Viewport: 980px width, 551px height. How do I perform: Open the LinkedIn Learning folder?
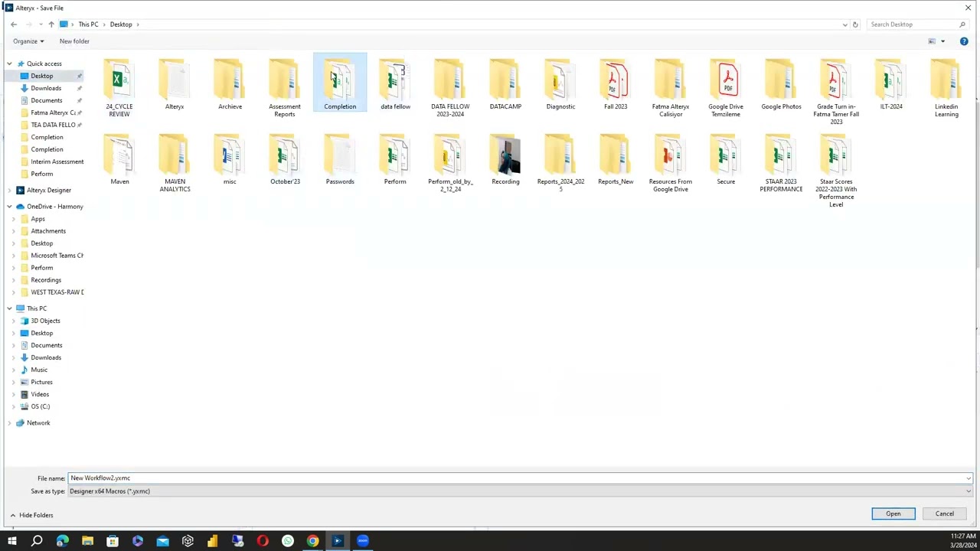pyautogui.click(x=946, y=87)
